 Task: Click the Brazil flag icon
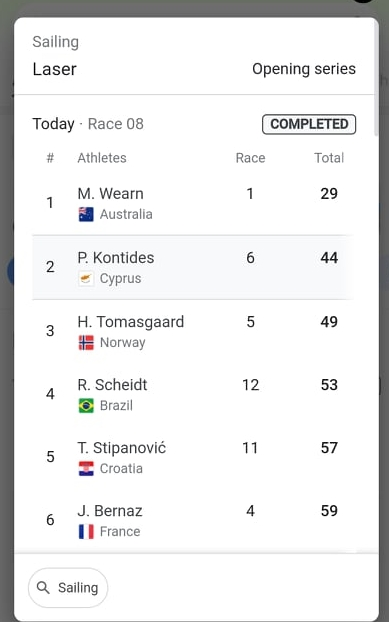pos(86,406)
